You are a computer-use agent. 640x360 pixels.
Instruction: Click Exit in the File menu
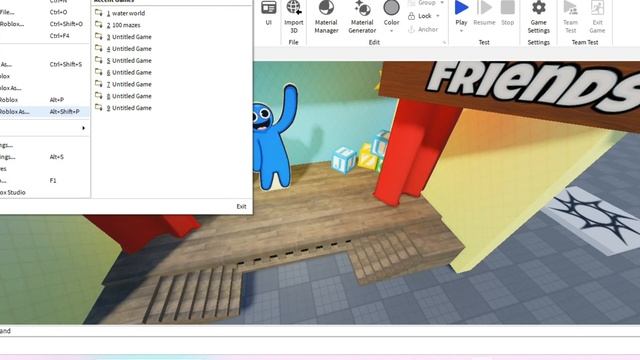[x=241, y=207]
